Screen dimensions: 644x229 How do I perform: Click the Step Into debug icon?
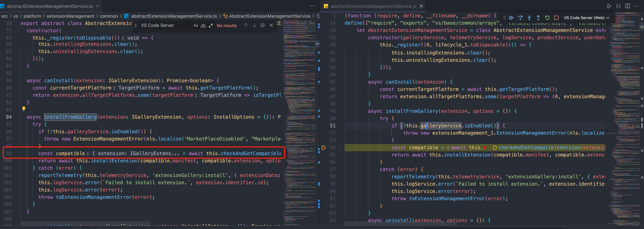tap(529, 18)
